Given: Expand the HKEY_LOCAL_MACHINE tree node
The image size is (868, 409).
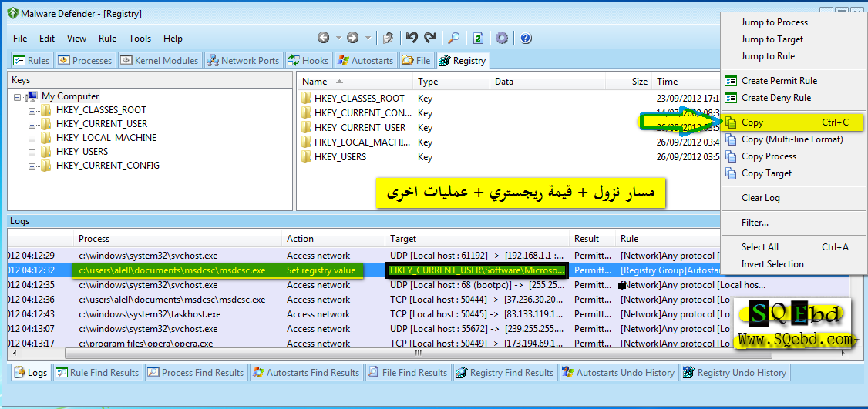Looking at the screenshot, I should 32,138.
